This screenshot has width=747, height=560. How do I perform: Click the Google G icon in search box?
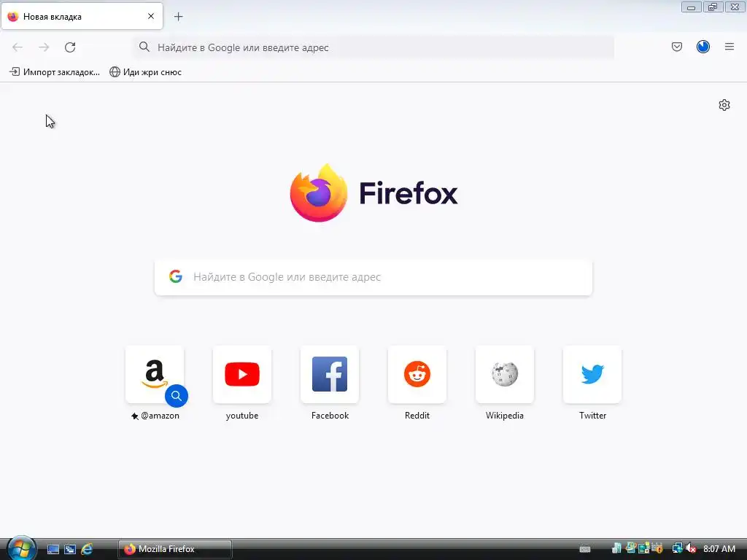(x=176, y=276)
